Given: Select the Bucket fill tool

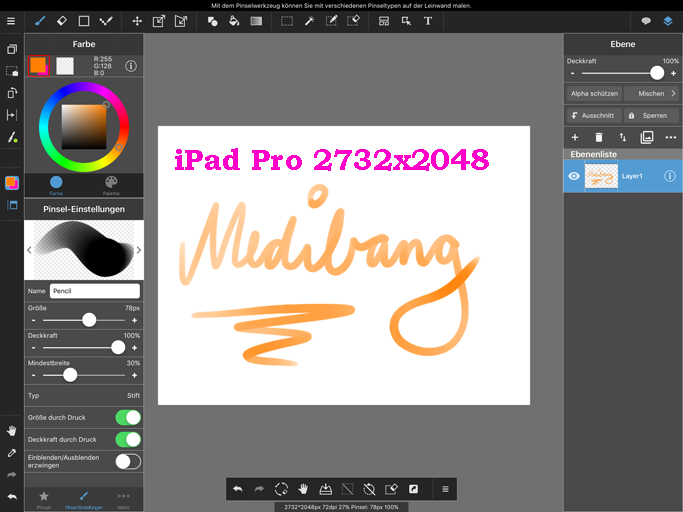Looking at the screenshot, I should pos(234,21).
